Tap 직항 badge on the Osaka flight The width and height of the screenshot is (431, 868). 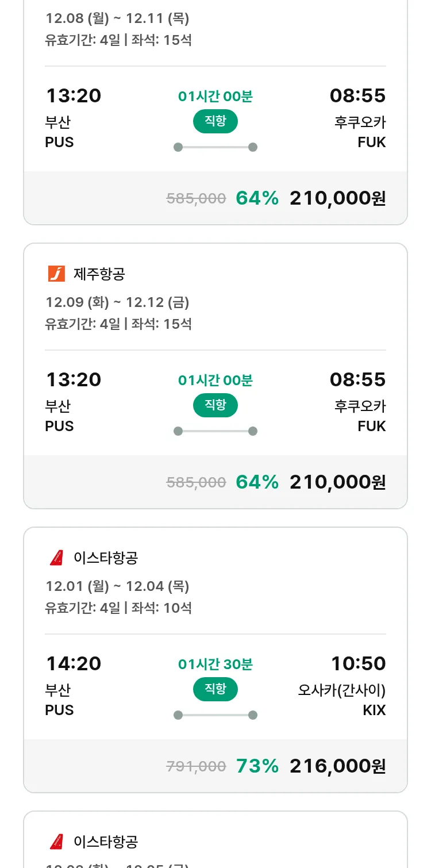(x=215, y=689)
